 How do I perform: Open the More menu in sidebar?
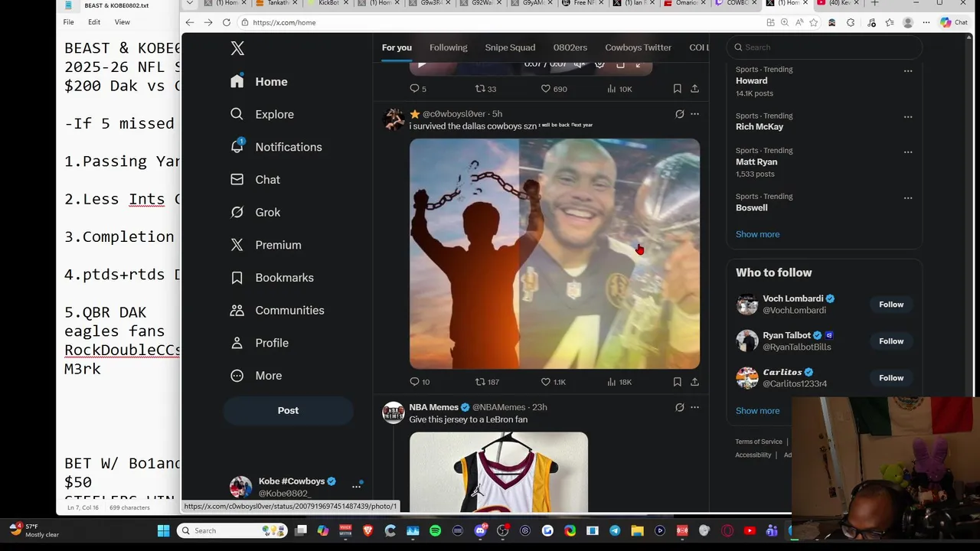tap(256, 376)
